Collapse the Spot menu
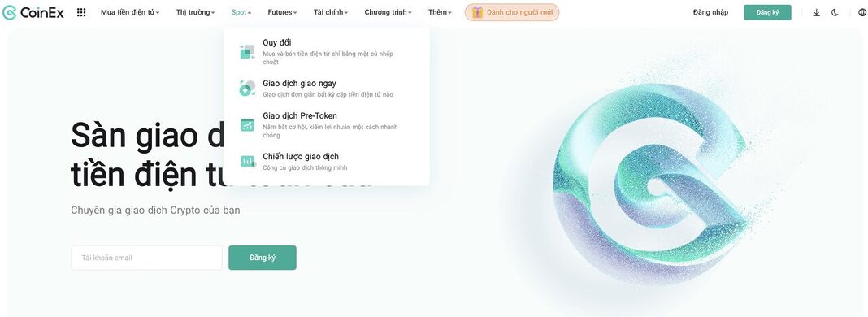868x317 pixels. [x=241, y=12]
